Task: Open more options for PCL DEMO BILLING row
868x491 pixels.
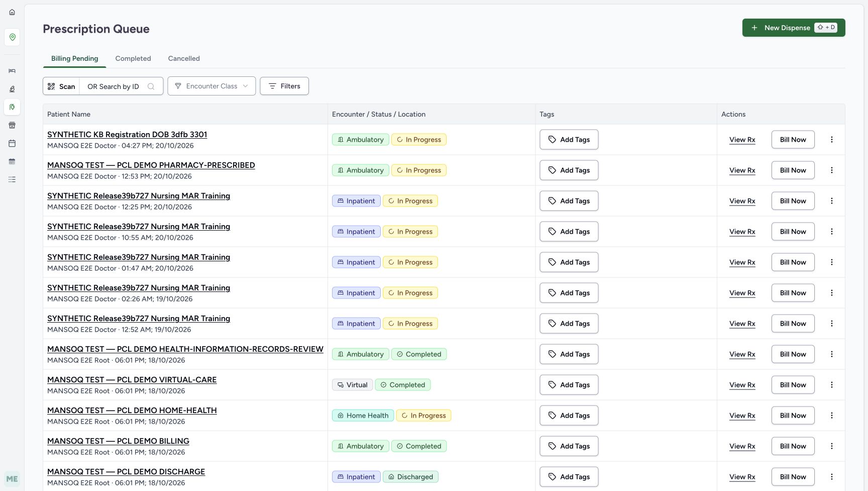Action: (832, 446)
